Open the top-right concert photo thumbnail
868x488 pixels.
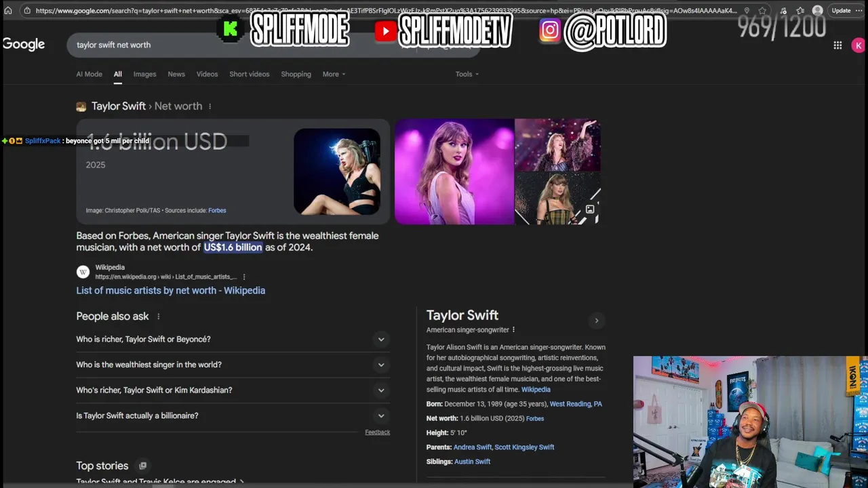click(557, 145)
